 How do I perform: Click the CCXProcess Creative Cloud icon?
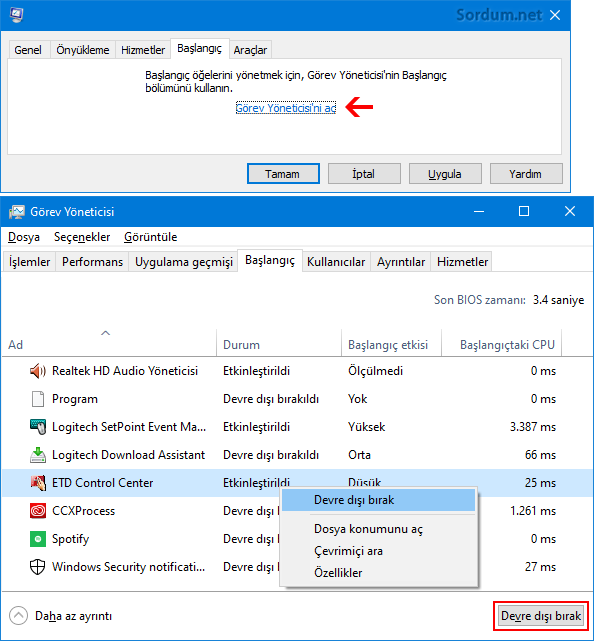[38, 511]
